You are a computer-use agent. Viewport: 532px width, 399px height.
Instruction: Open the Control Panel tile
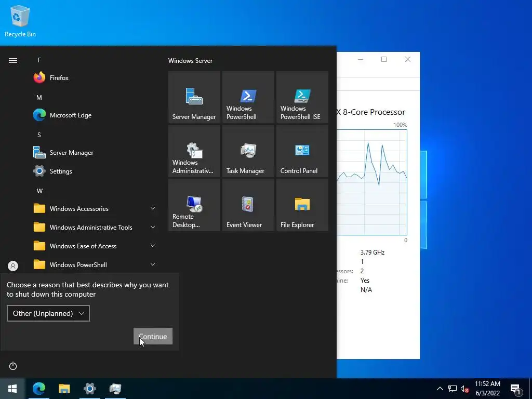[302, 151]
